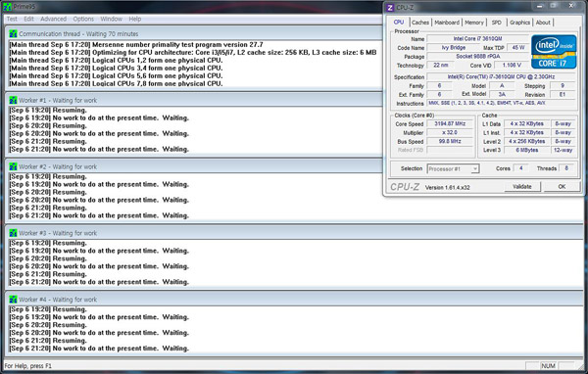Switch to the Caches tab in CPU-Z
588x374 pixels.
(x=420, y=23)
